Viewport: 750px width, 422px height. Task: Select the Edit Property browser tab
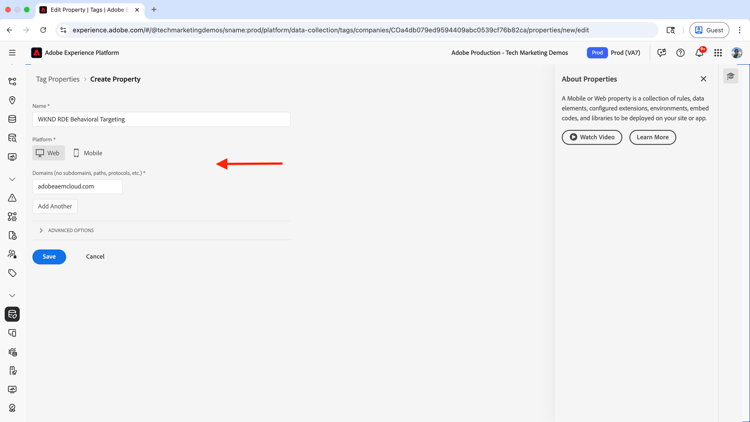89,10
